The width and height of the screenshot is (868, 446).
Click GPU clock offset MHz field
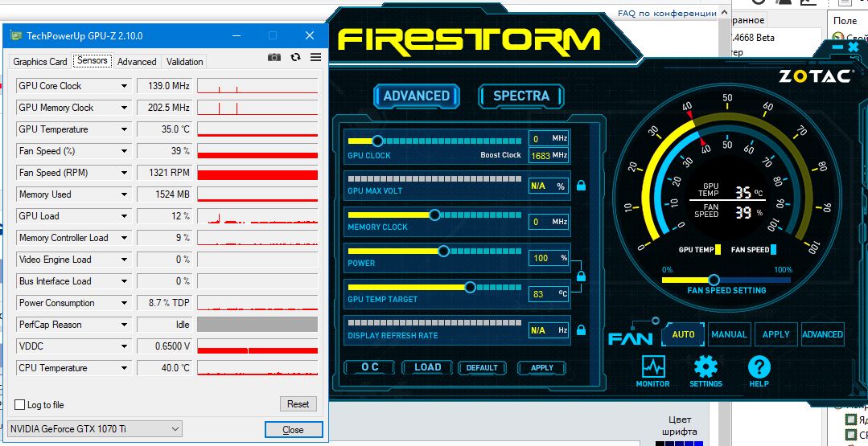click(549, 139)
